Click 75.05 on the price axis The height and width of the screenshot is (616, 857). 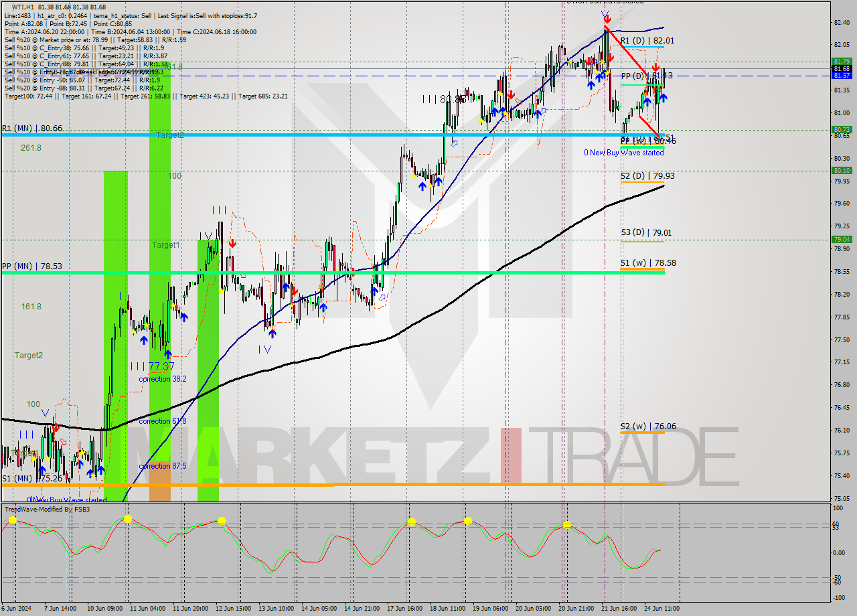coord(842,499)
